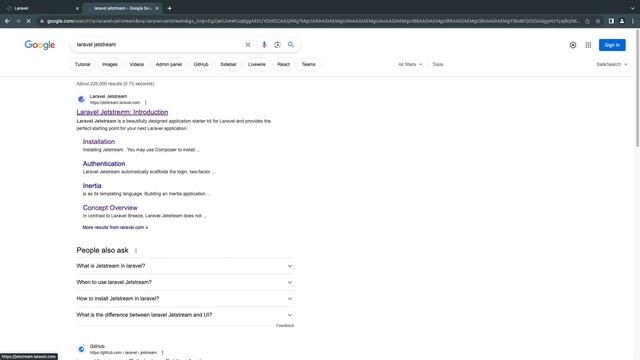
Task: Stop page loading with the X button
Action: coord(29,21)
